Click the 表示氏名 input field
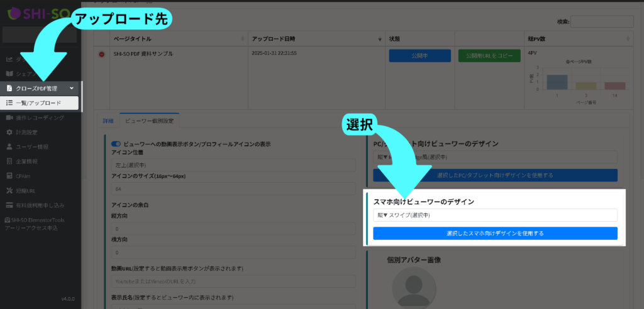 (x=233, y=306)
